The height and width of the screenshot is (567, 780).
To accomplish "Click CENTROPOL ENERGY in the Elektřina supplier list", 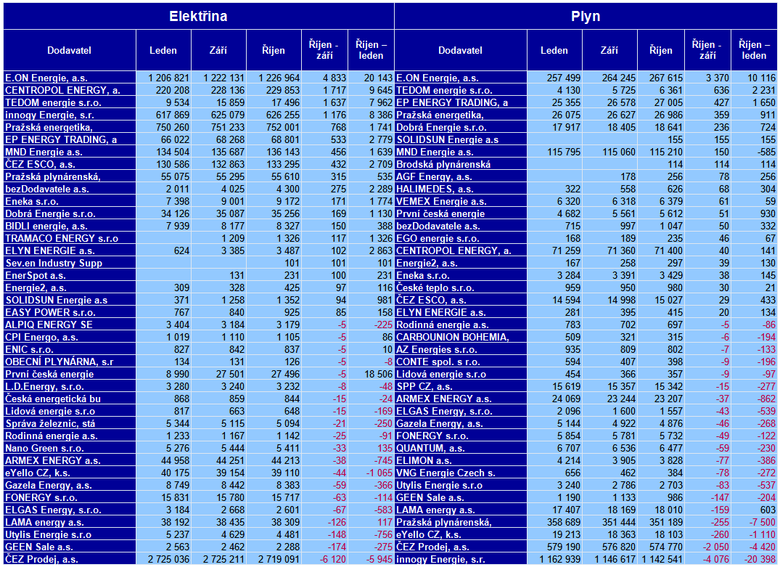I will coord(62,90).
